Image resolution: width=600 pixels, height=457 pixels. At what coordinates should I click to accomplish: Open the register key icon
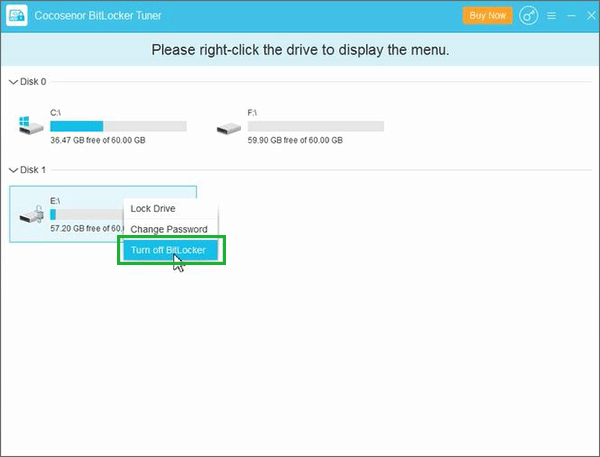click(x=528, y=16)
